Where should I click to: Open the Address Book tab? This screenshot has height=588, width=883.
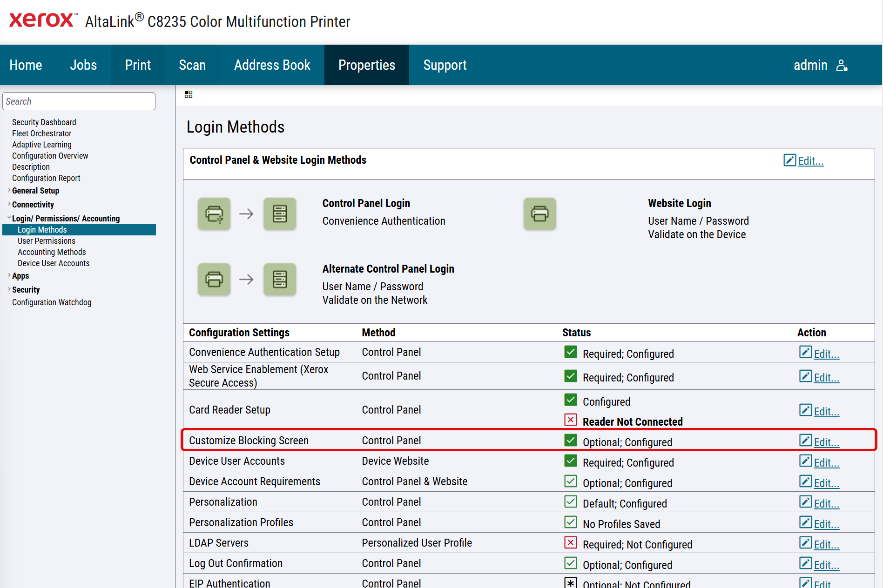pos(272,65)
